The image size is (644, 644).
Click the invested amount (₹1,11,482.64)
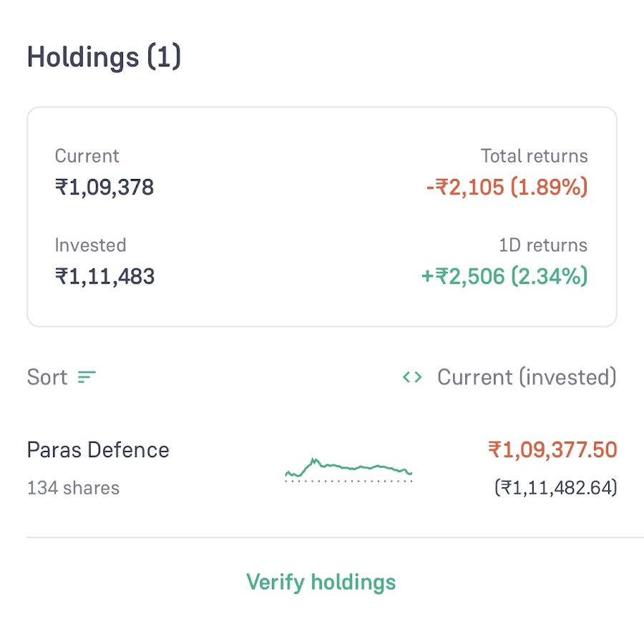point(555,488)
